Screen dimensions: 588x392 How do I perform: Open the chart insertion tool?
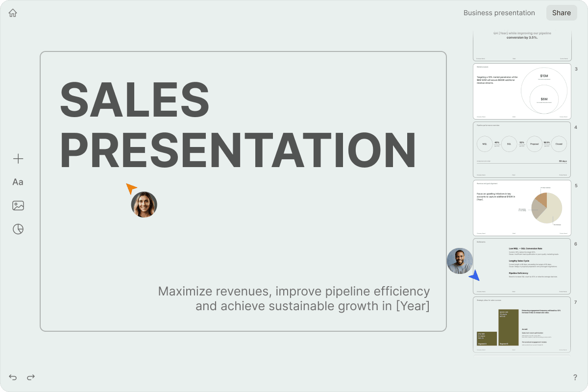click(x=18, y=229)
